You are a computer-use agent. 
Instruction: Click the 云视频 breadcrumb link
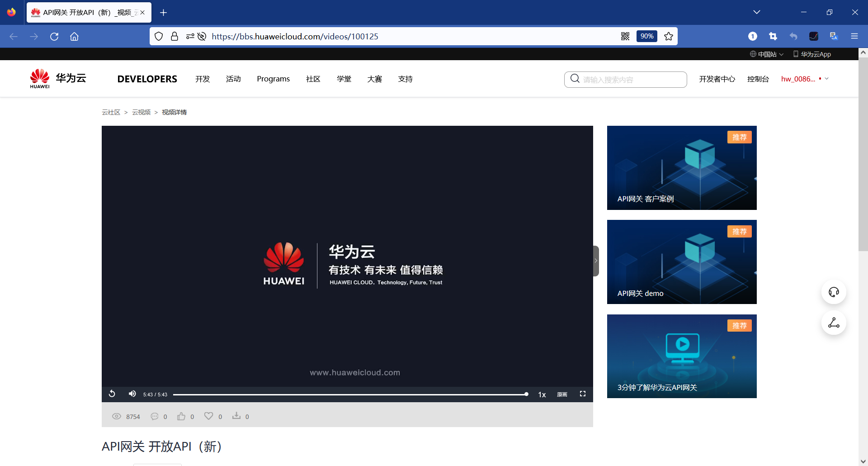point(141,112)
